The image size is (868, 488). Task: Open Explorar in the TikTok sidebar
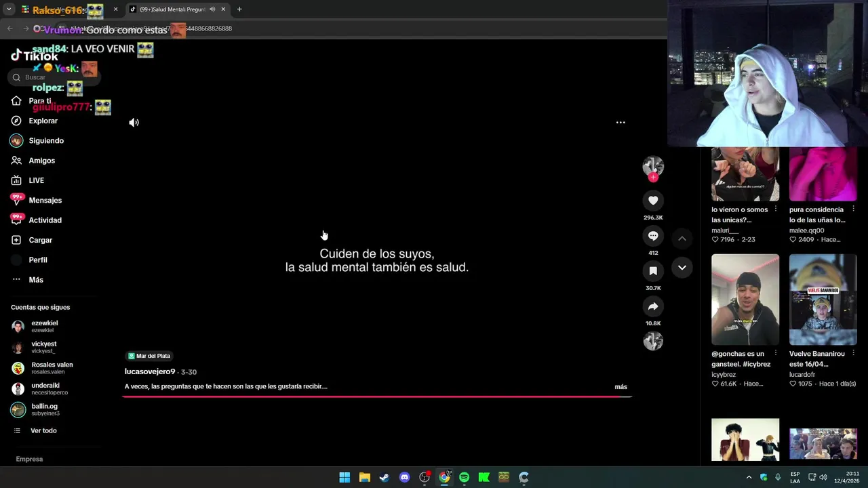(x=34, y=121)
